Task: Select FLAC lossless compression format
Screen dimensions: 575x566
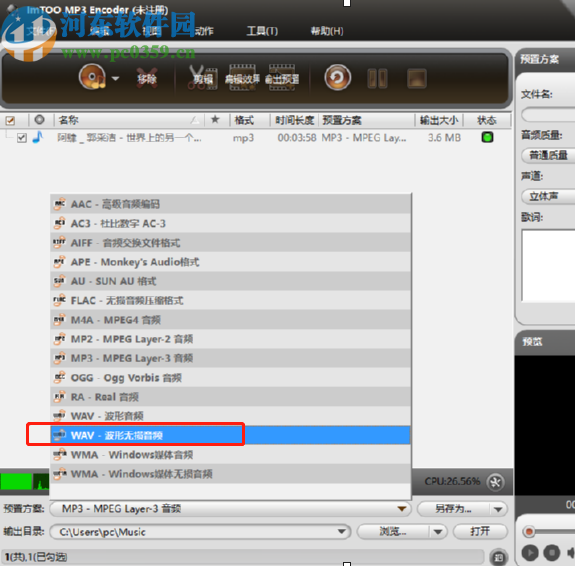Action: [x=230, y=300]
